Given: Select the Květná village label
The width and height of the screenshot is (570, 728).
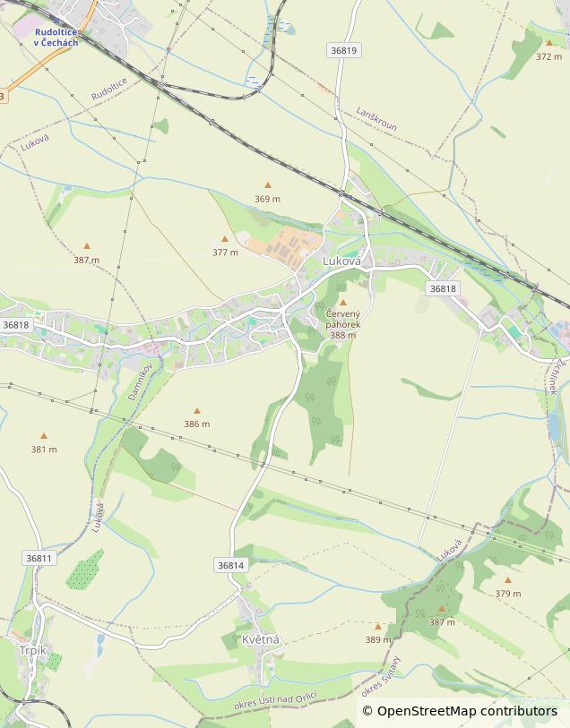Looking at the screenshot, I should click(261, 639).
